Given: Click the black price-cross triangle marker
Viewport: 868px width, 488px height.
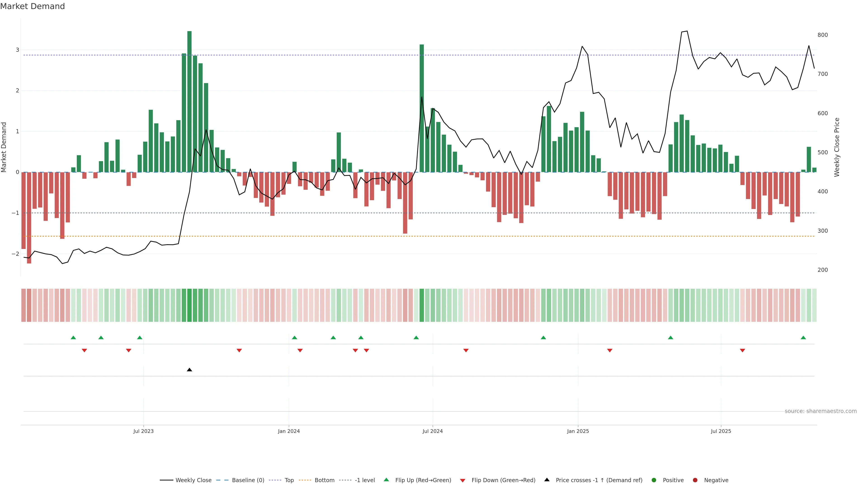Looking at the screenshot, I should (x=189, y=370).
